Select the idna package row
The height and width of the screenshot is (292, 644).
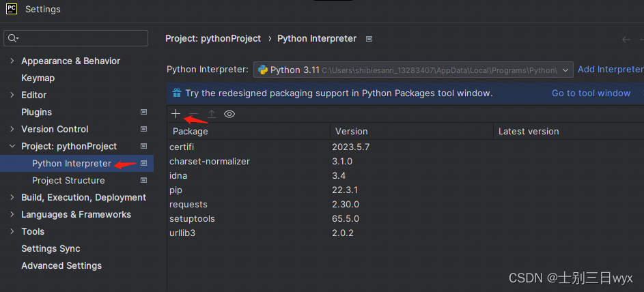point(406,176)
